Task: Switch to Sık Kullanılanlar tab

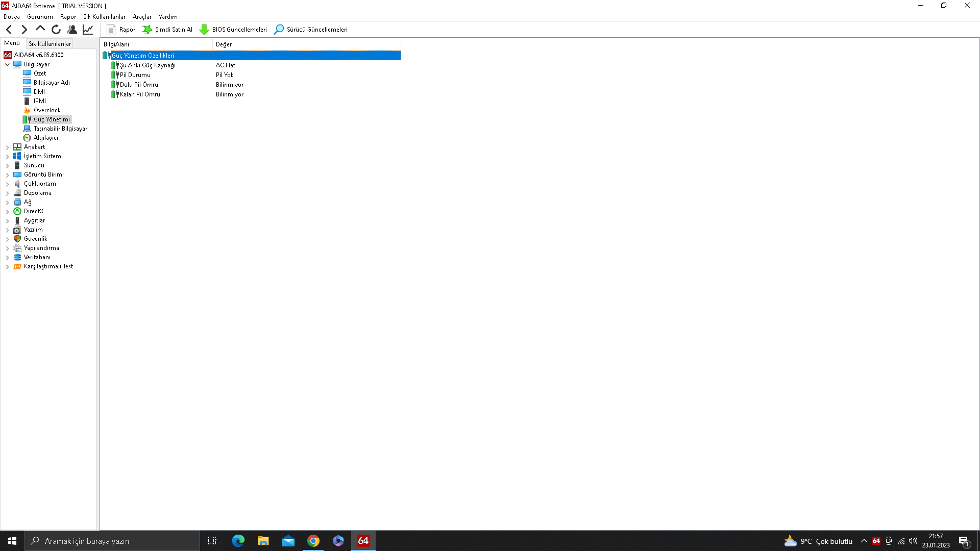Action: click(x=50, y=44)
